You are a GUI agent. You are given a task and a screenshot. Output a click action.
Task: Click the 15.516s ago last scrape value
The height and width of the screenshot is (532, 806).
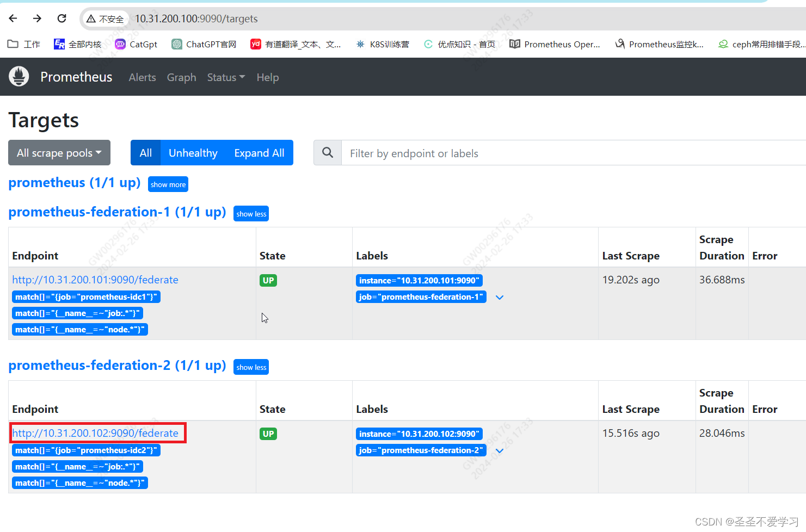[631, 433]
